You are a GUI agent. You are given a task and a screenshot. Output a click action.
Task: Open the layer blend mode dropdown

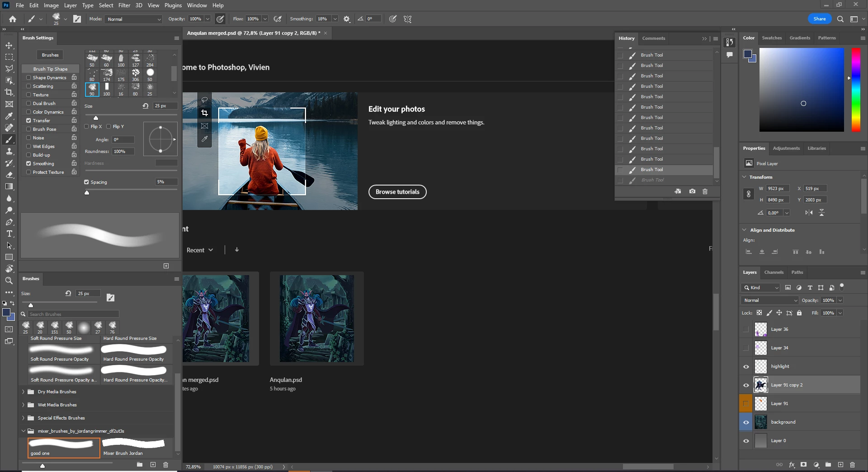click(770, 300)
